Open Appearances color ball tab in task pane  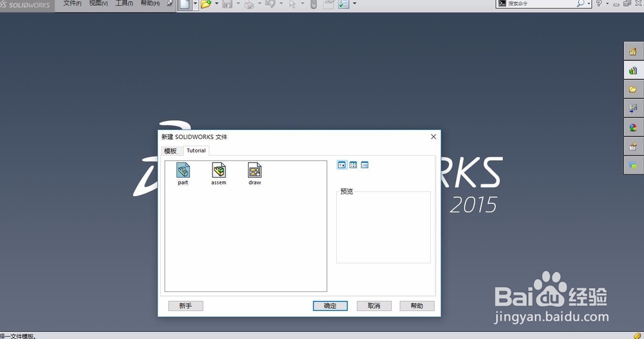[633, 127]
